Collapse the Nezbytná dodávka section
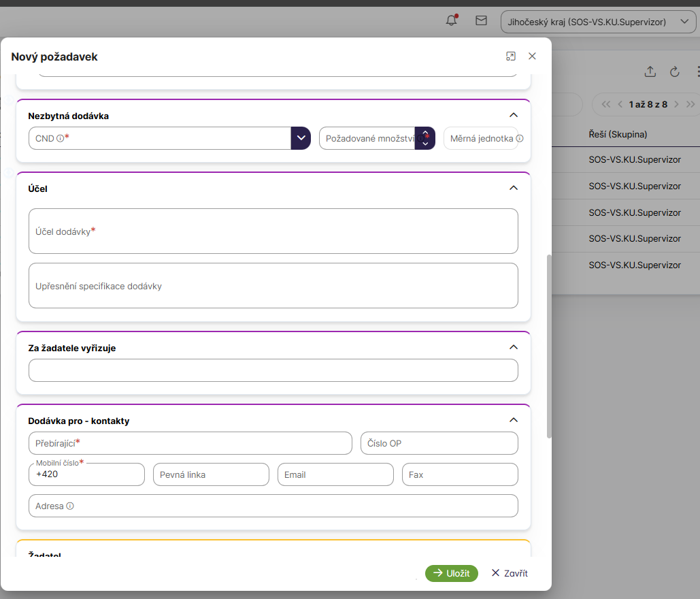Screen dimensions: 700x599 (514, 115)
